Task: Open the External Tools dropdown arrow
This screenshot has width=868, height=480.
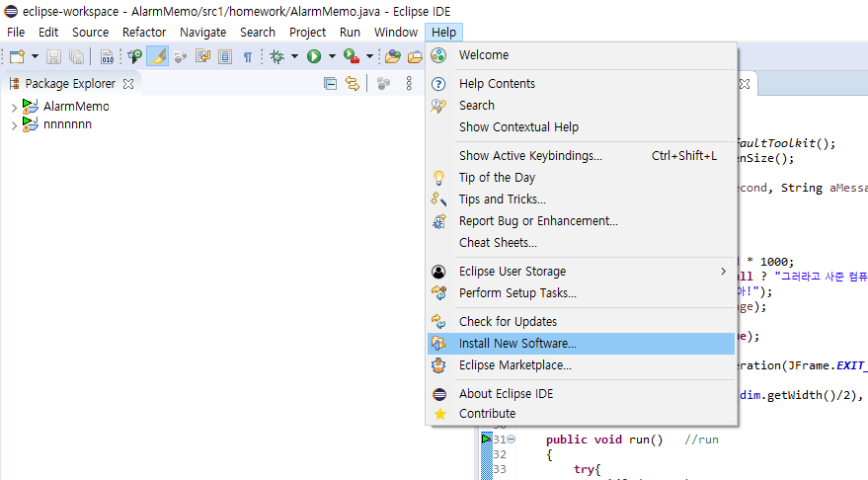Action: tap(369, 56)
